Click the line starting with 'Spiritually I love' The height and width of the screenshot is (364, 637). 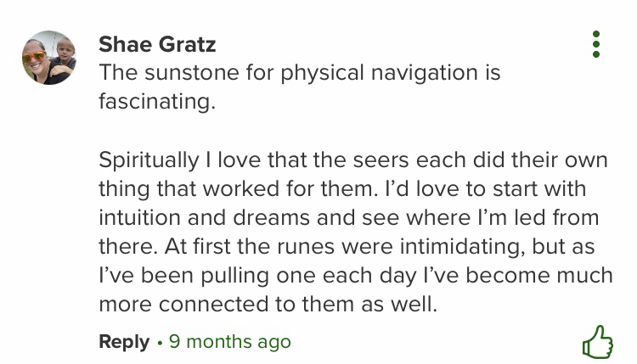pyautogui.click(x=341, y=160)
